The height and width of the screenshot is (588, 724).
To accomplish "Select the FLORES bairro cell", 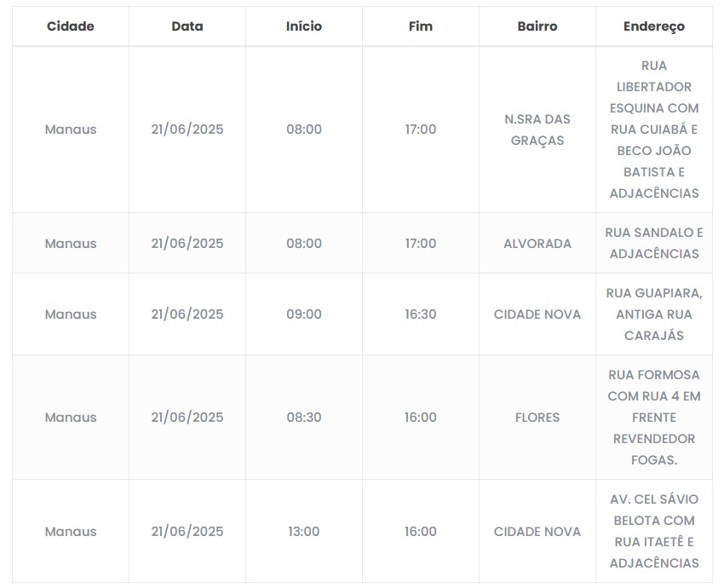I will [537, 418].
